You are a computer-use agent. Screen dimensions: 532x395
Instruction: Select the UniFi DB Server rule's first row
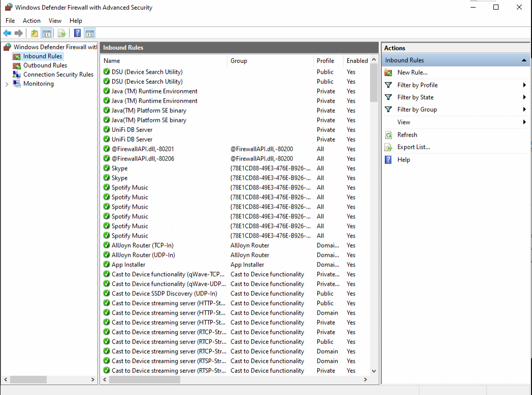click(236, 129)
